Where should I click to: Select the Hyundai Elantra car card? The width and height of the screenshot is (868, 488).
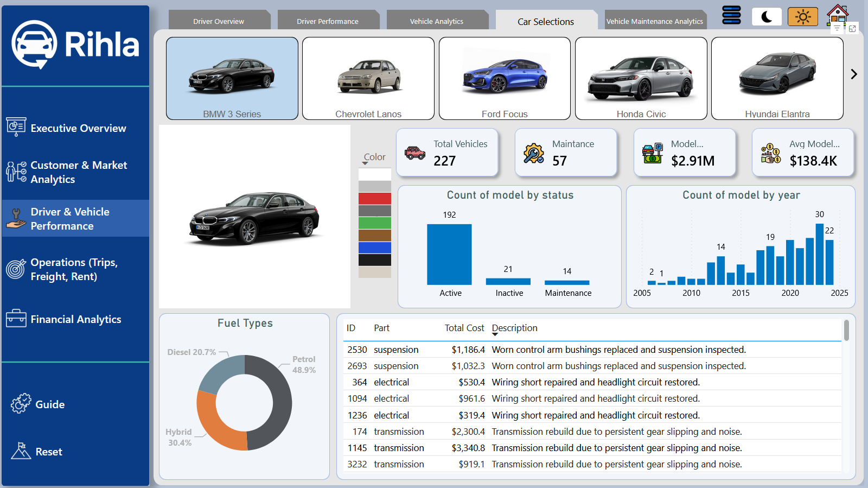(777, 78)
